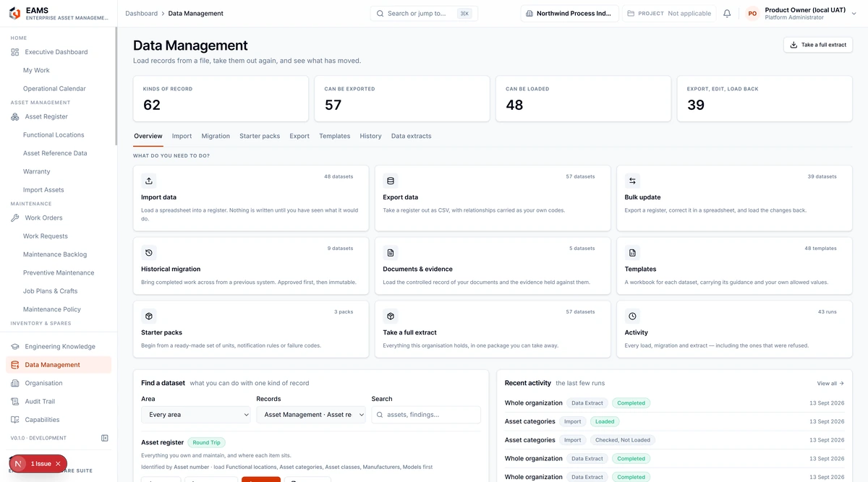868x482 pixels.
Task: Dismiss the 1 Issue badge with X
Action: 58,464
